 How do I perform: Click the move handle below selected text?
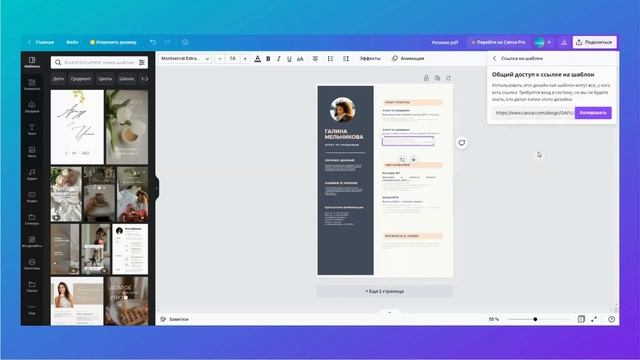tap(413, 160)
